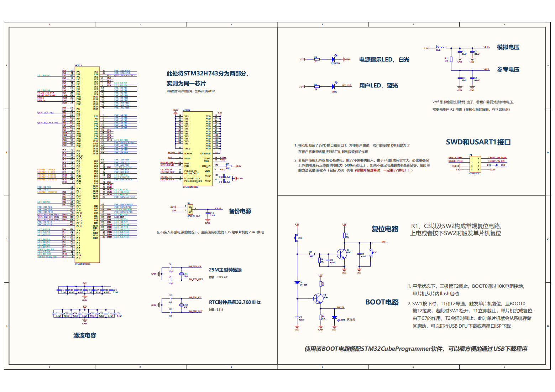Click the VBAT supply explanation under 备份电源
This screenshot has height=392, width=555.
tap(210, 232)
